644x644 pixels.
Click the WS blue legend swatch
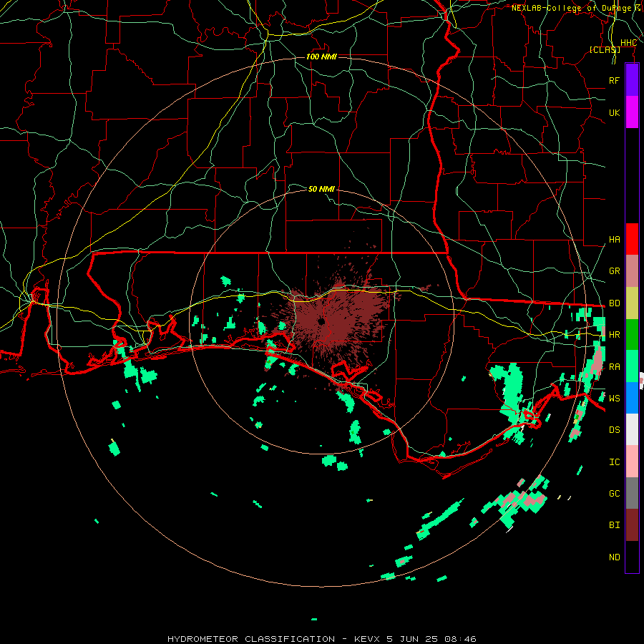(632, 398)
